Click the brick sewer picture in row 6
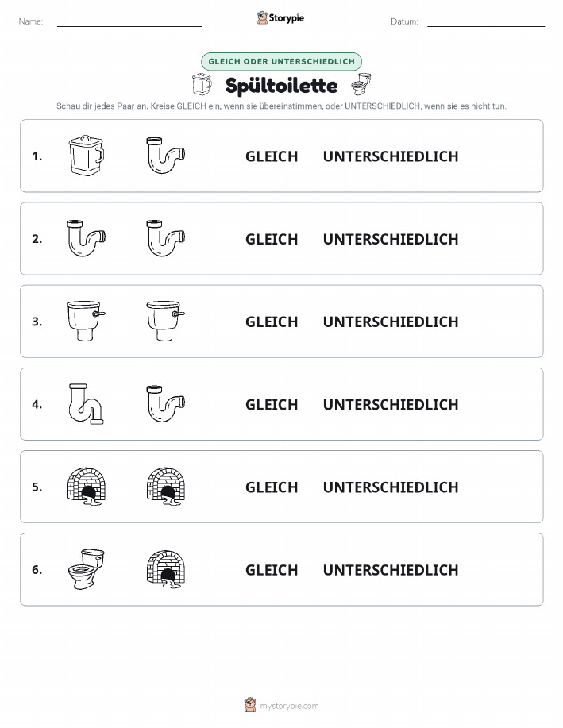Viewport: 563px width, 728px height. pyautogui.click(x=166, y=569)
